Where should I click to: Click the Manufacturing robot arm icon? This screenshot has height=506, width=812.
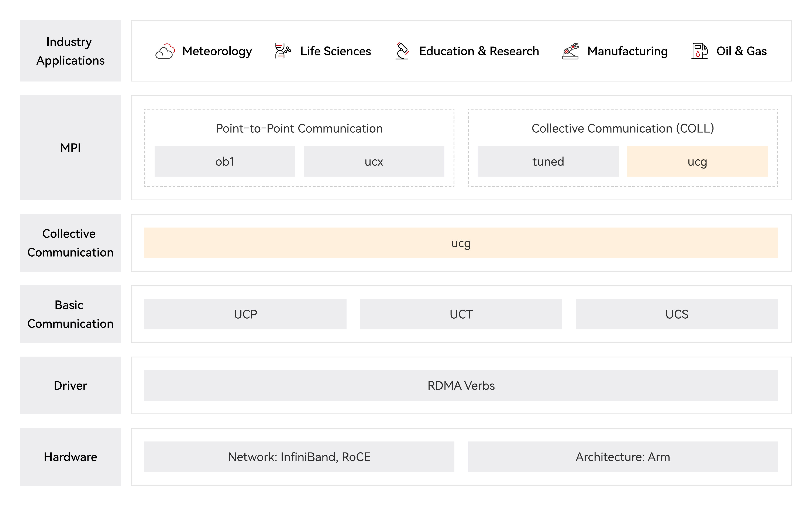click(570, 51)
